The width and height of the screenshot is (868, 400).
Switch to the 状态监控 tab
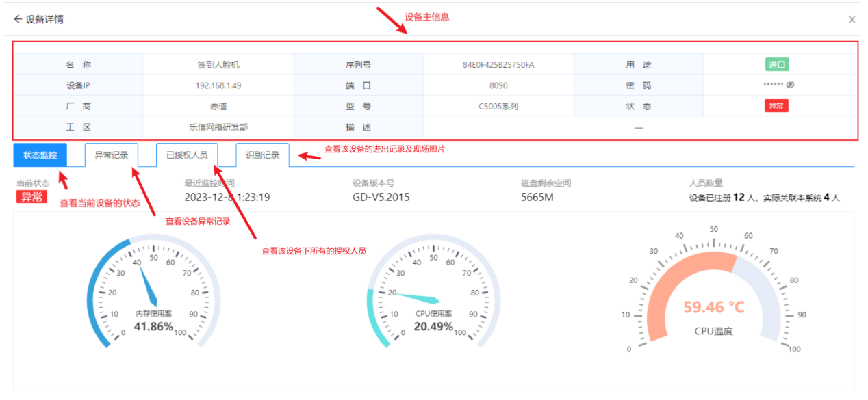point(40,155)
